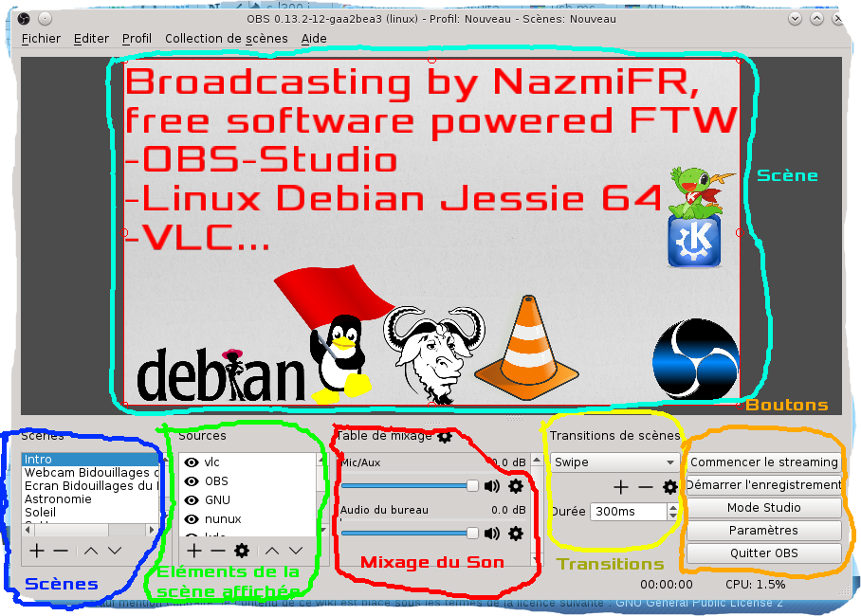Open the Mic/Aux audio settings gear
The image size is (861, 616).
click(x=516, y=486)
